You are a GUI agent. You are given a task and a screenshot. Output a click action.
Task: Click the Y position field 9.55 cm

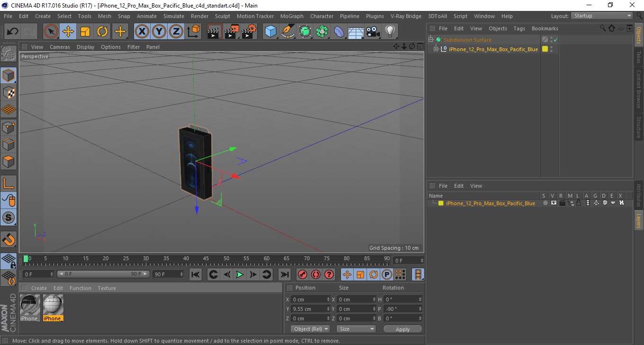coord(311,309)
